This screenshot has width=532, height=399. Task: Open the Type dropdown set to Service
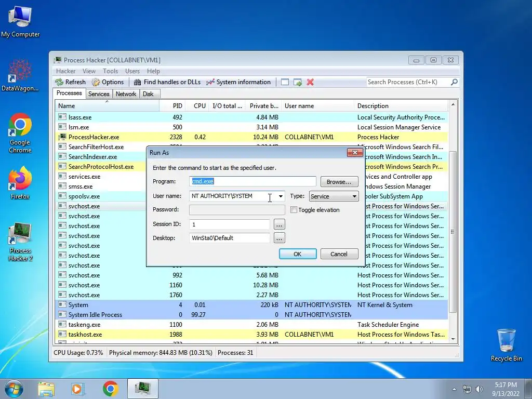[334, 196]
